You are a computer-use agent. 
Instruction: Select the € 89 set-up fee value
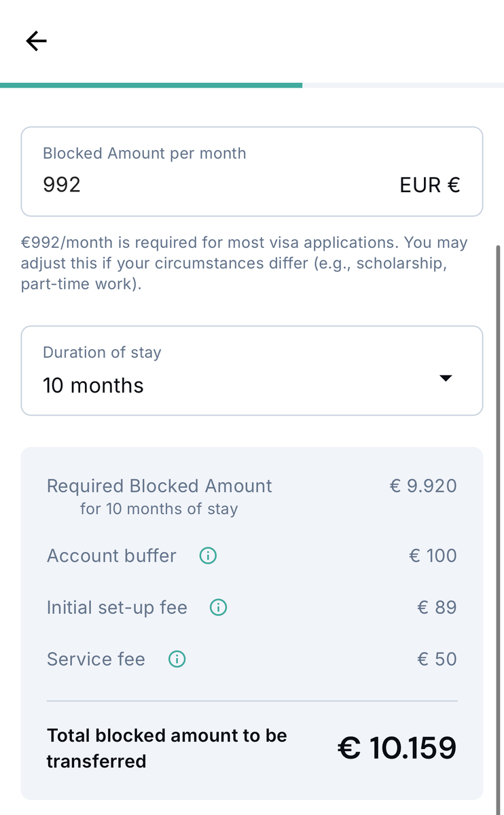pos(437,607)
